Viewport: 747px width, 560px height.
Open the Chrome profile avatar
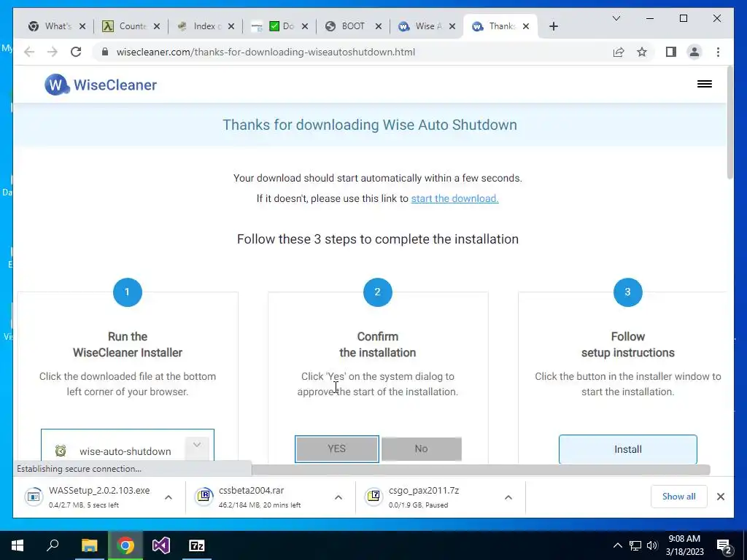click(694, 52)
